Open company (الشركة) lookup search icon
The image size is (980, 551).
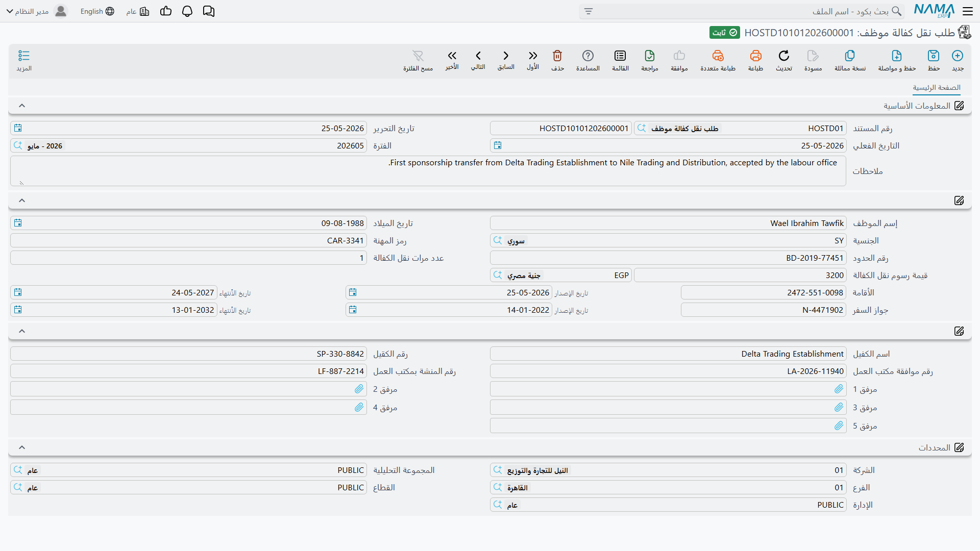tap(498, 470)
